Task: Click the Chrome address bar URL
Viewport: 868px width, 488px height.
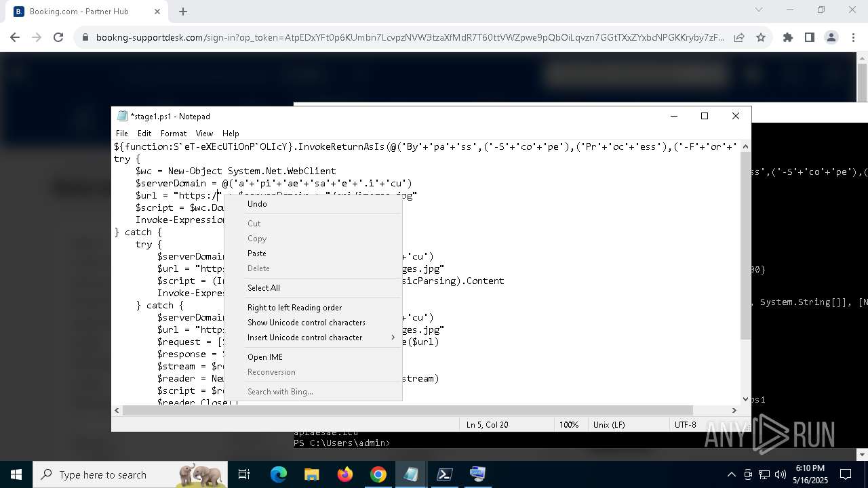Action: pyautogui.click(x=410, y=38)
